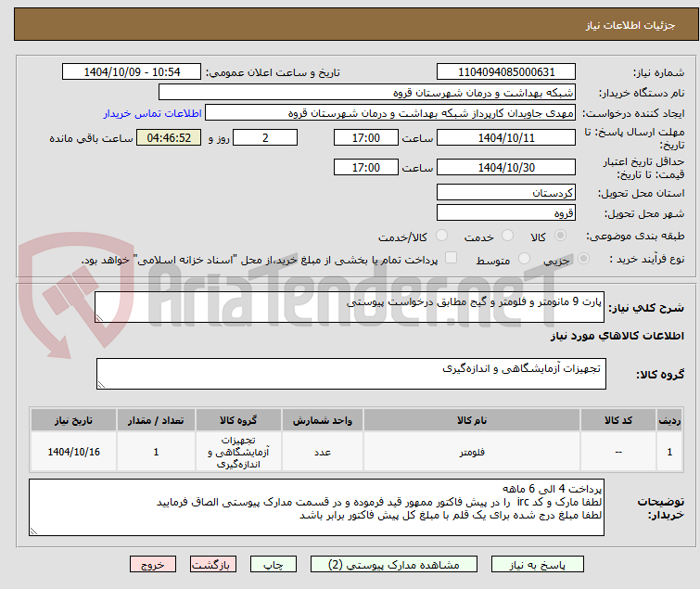Click the price validity date 1404/10/30 field
Image resolution: width=700 pixels, height=589 pixels.
506,168
